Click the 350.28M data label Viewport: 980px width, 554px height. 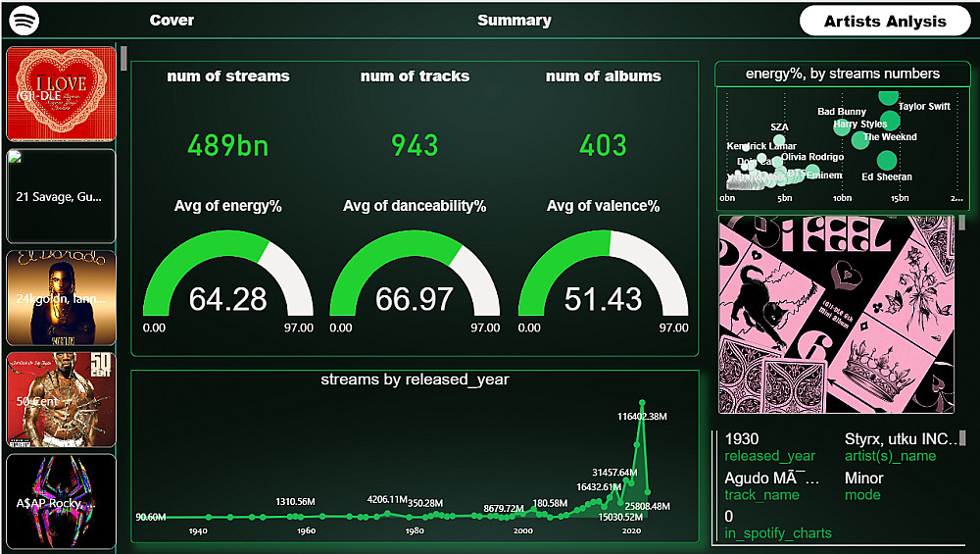click(x=425, y=503)
